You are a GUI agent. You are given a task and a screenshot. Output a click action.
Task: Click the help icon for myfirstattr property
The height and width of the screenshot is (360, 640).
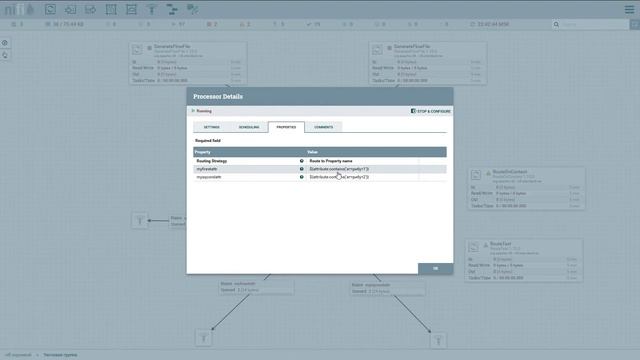tap(302, 169)
